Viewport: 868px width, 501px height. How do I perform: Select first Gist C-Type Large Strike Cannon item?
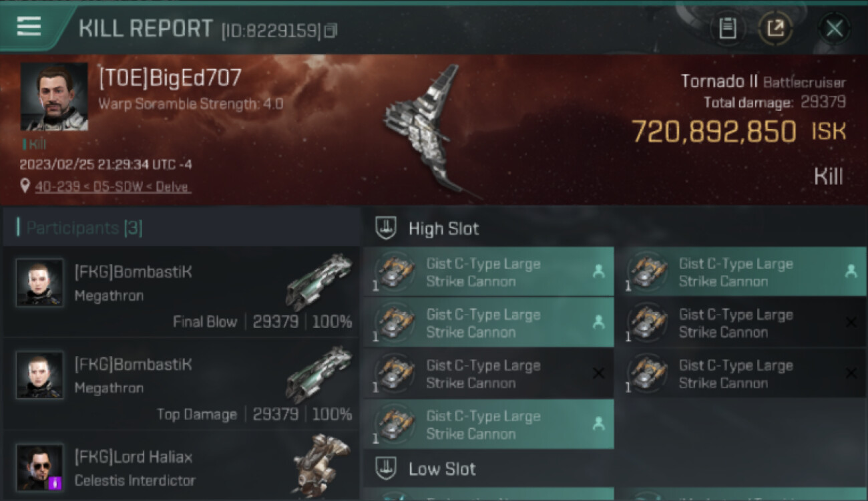click(x=489, y=272)
